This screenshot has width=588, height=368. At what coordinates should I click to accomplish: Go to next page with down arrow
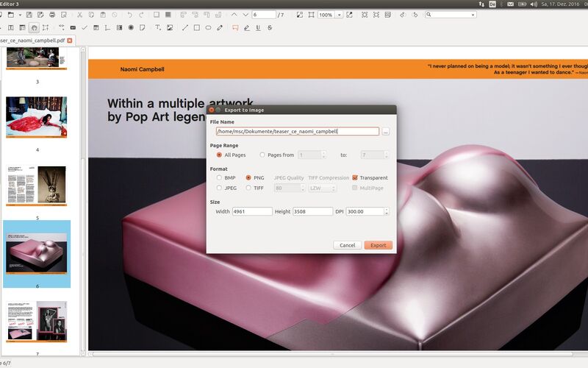(245, 15)
